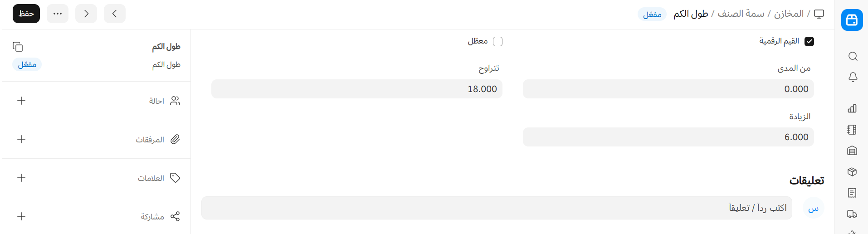Open notifications bell in the sidebar
The width and height of the screenshot is (868, 234).
[x=853, y=77]
